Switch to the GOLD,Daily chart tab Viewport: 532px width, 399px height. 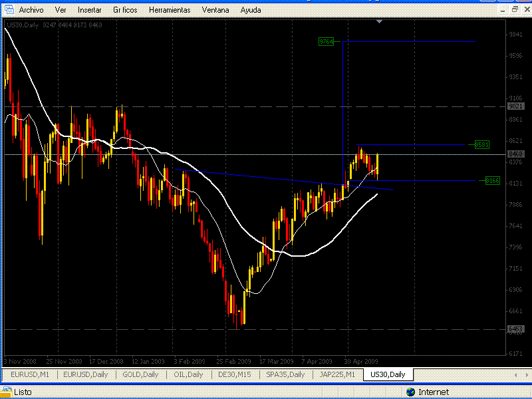pyautogui.click(x=140, y=374)
